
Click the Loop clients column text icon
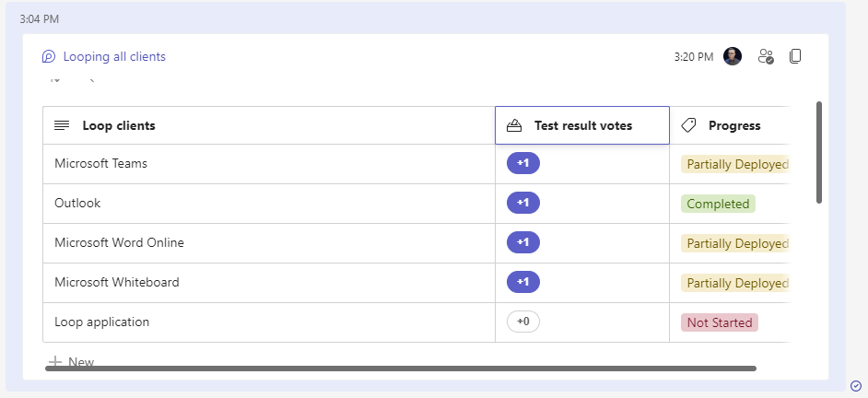tap(62, 126)
